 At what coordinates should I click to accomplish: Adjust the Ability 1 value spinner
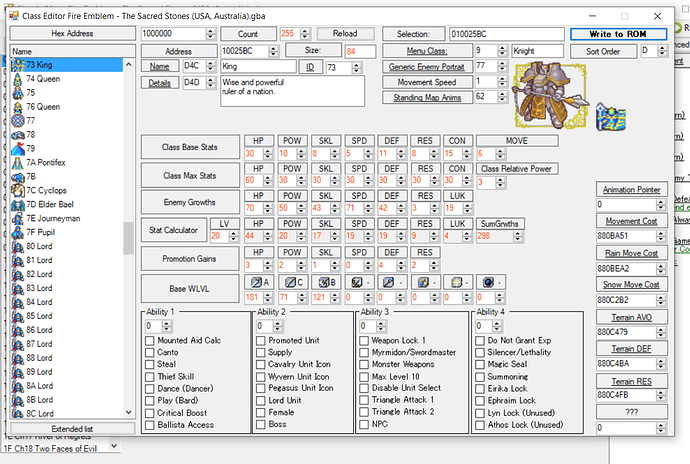[166, 326]
